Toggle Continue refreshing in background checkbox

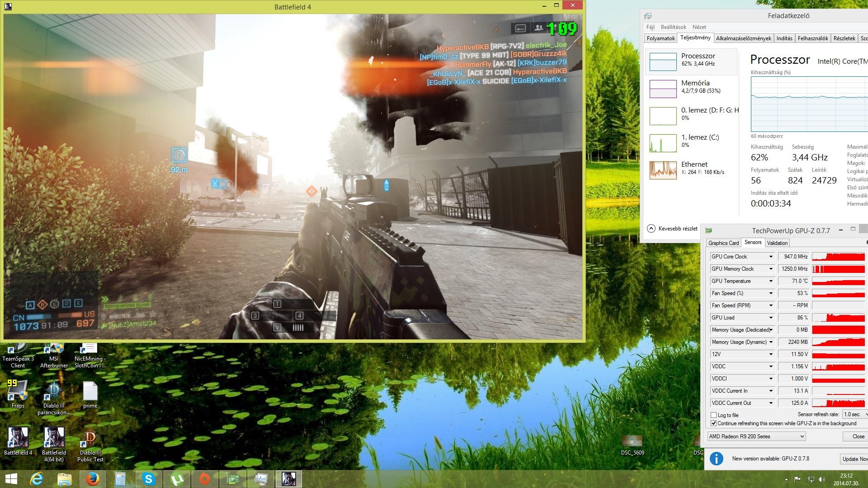tap(714, 423)
